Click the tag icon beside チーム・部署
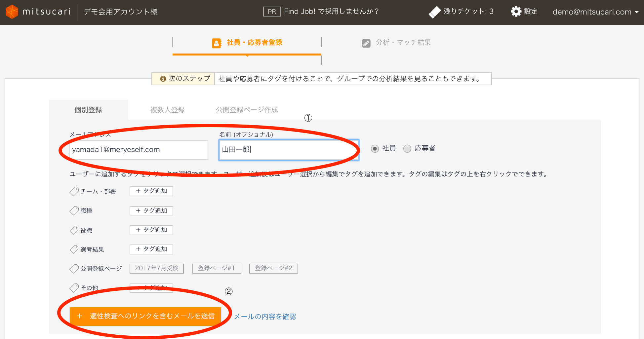644x339 pixels. click(74, 191)
